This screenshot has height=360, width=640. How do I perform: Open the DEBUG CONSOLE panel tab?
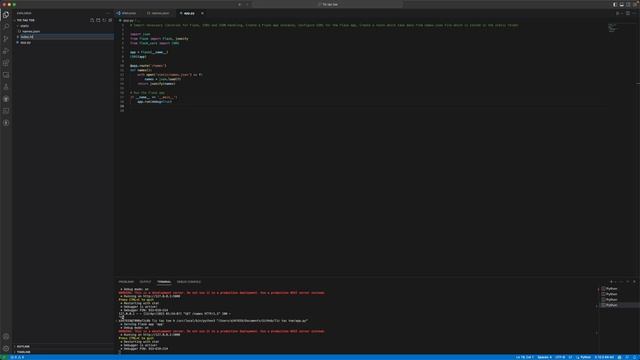point(189,282)
